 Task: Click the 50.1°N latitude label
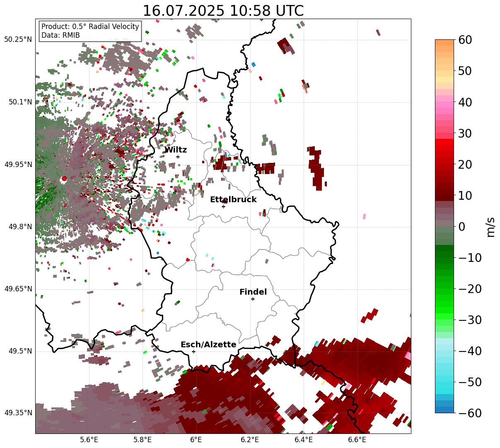[20, 102]
